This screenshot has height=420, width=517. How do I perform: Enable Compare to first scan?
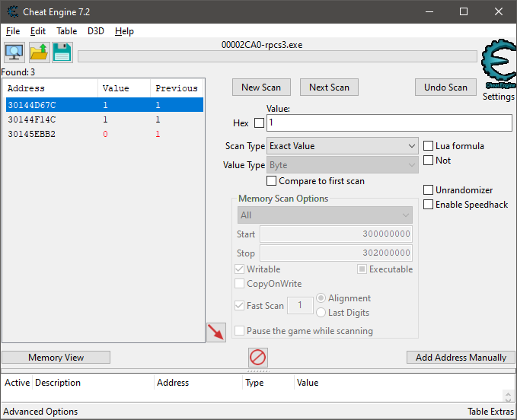[271, 181]
